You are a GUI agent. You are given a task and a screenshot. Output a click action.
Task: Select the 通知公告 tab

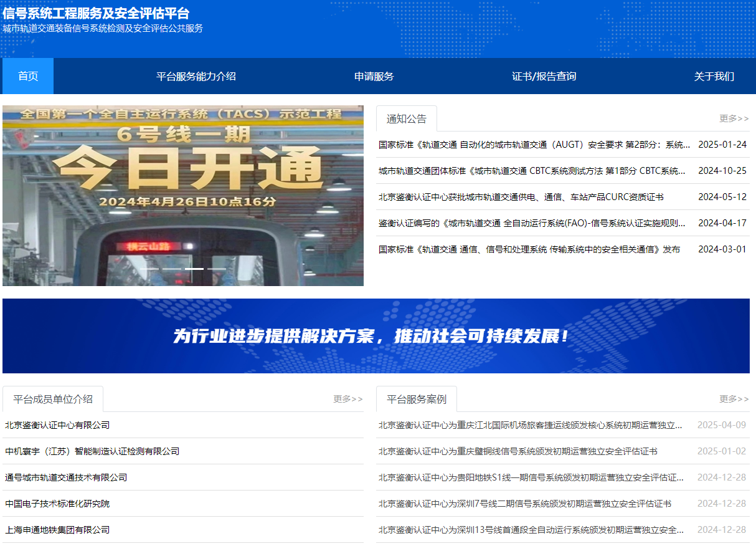(407, 118)
